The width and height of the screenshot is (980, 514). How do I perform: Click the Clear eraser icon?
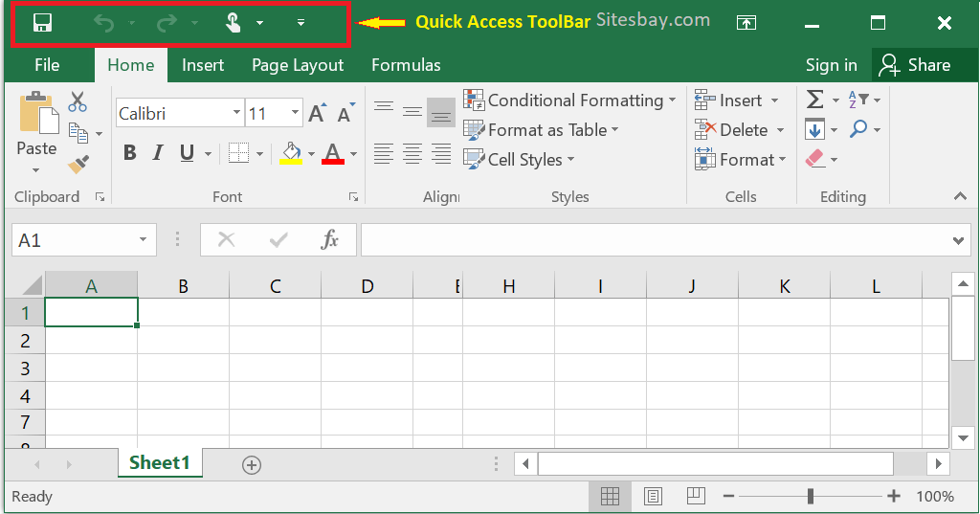[815, 159]
